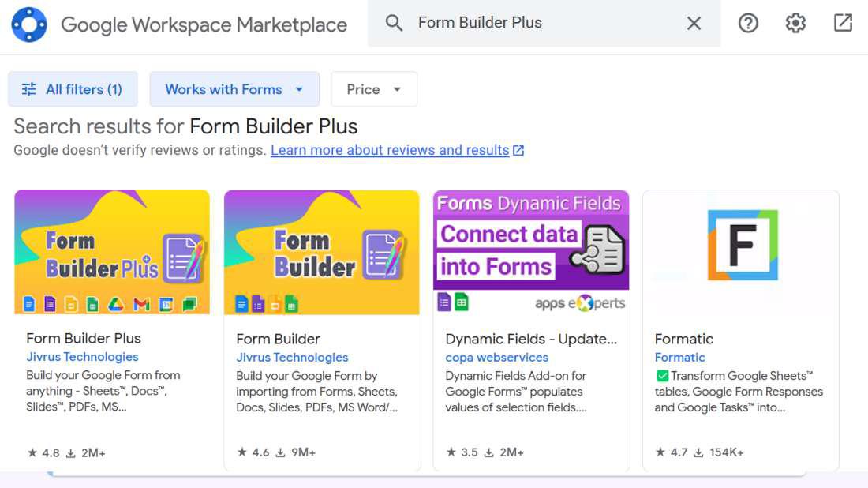
Task: Open the Form Builder Plus app thumbnail
Action: [x=112, y=252]
